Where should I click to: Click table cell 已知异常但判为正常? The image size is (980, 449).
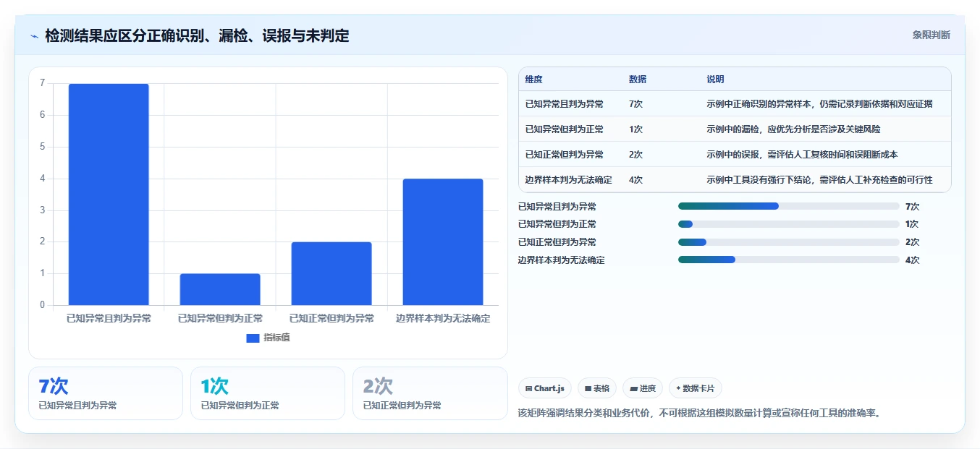pyautogui.click(x=565, y=129)
